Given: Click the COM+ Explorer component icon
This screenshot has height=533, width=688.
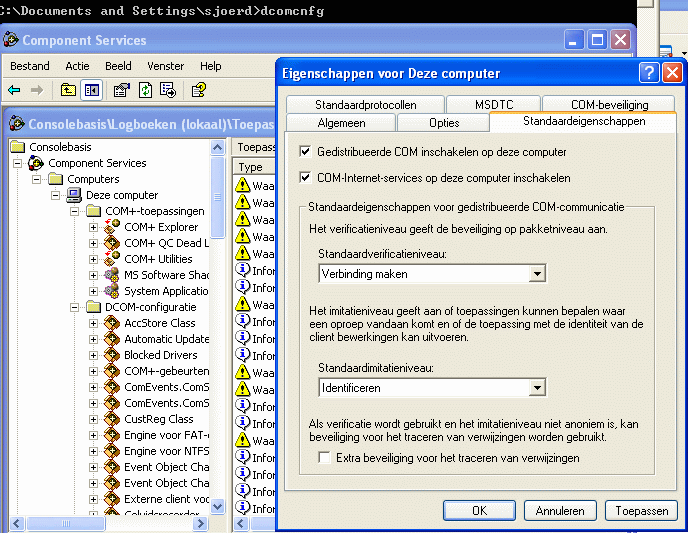Looking at the screenshot, I should tap(112, 227).
